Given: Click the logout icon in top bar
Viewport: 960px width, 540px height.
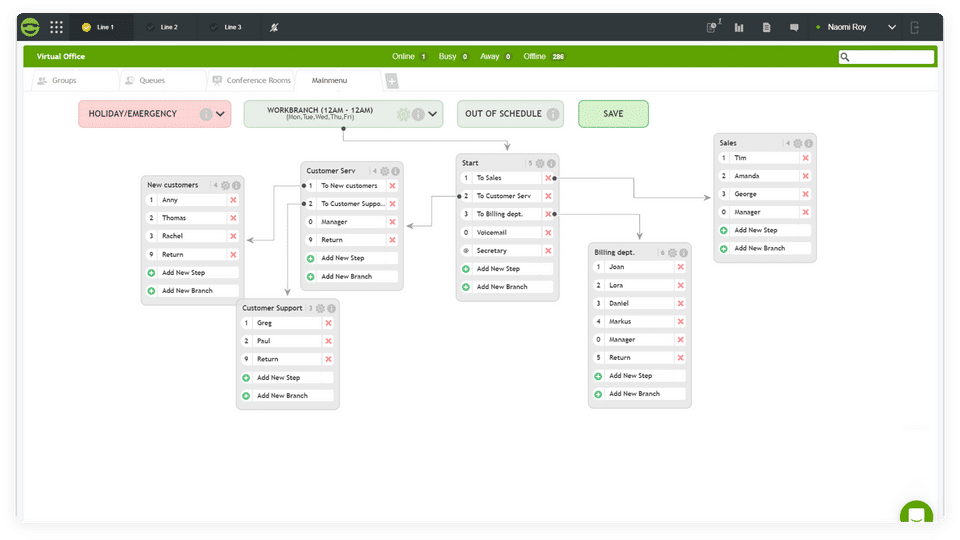Looking at the screenshot, I should (915, 28).
